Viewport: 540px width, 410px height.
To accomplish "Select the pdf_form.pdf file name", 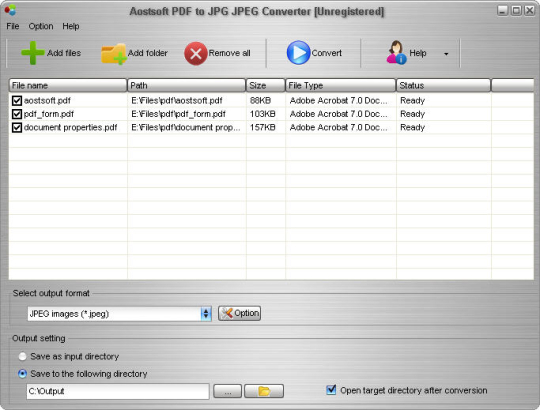I will coord(49,114).
